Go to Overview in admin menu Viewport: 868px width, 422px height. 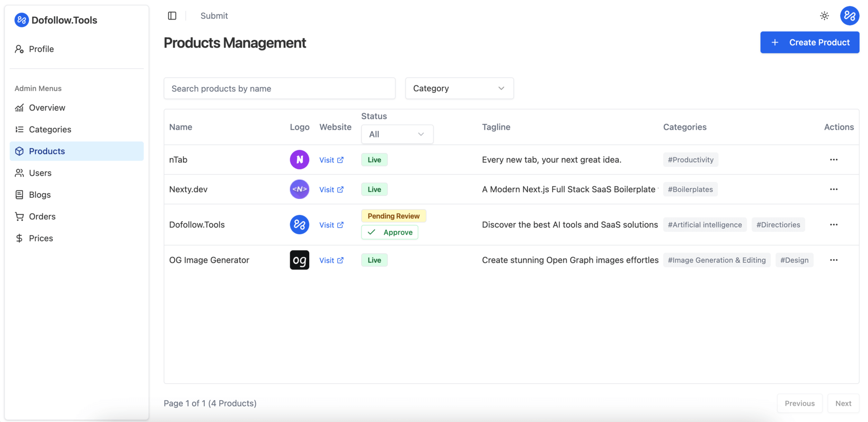click(47, 108)
